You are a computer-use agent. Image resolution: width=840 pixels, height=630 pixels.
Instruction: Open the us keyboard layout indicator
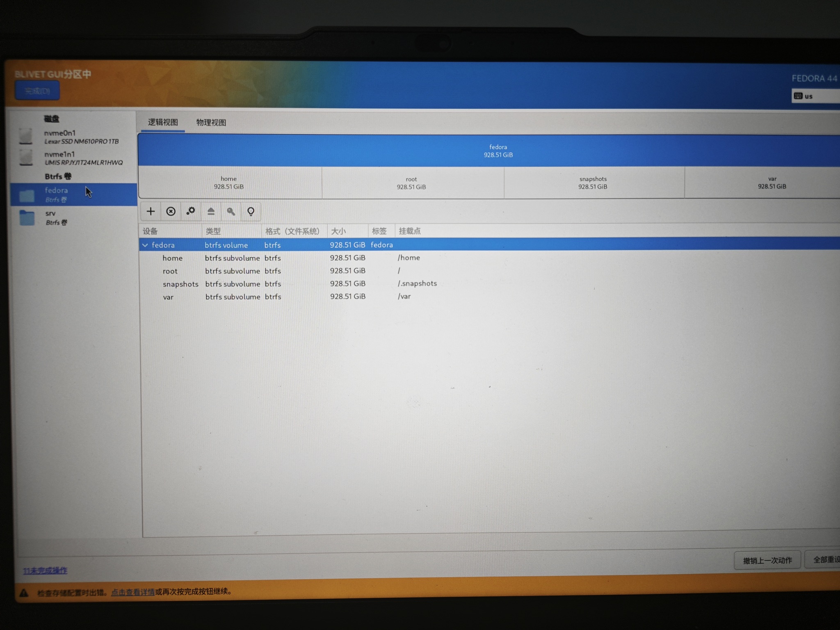tap(816, 96)
